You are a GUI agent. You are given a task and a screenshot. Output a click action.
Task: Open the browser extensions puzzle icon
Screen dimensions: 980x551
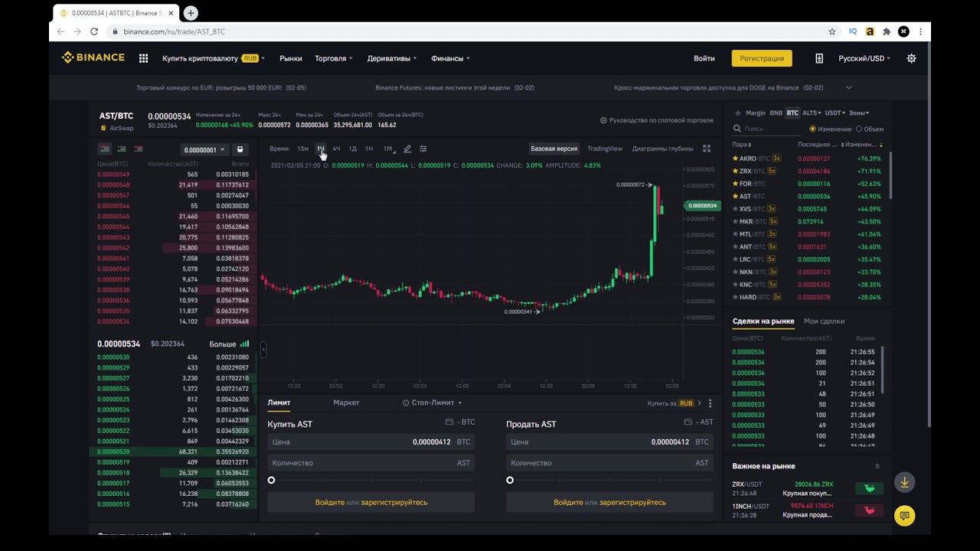tap(887, 31)
